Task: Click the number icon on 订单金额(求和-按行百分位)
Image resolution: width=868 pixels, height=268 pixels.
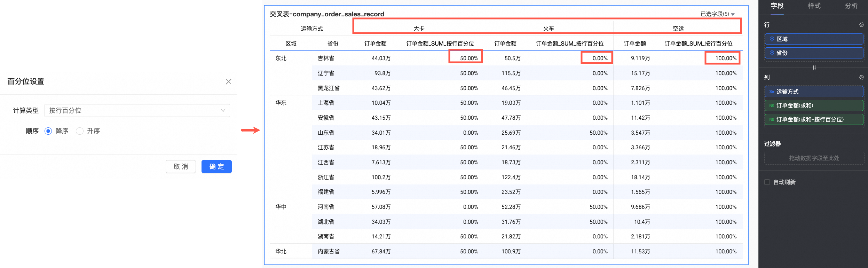Action: 772,119
